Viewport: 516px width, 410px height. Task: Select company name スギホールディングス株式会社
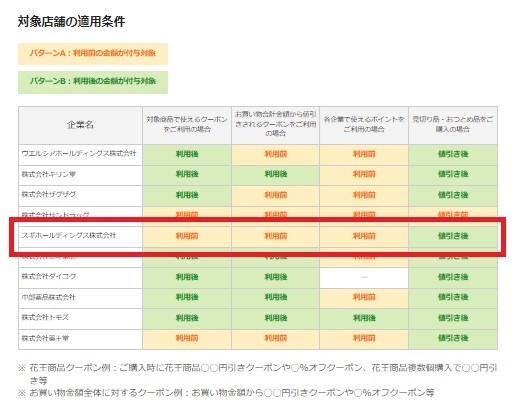click(69, 235)
